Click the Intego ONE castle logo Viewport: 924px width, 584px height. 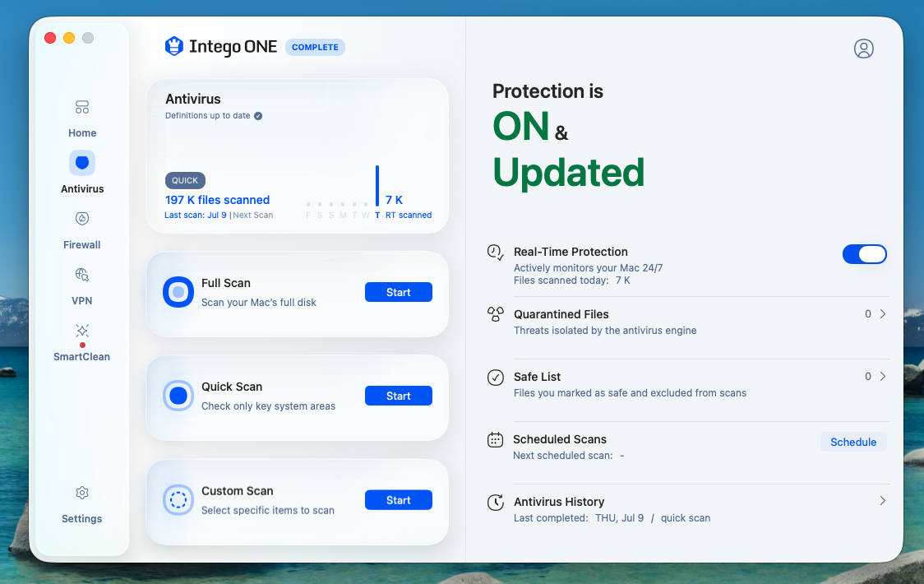pyautogui.click(x=173, y=46)
